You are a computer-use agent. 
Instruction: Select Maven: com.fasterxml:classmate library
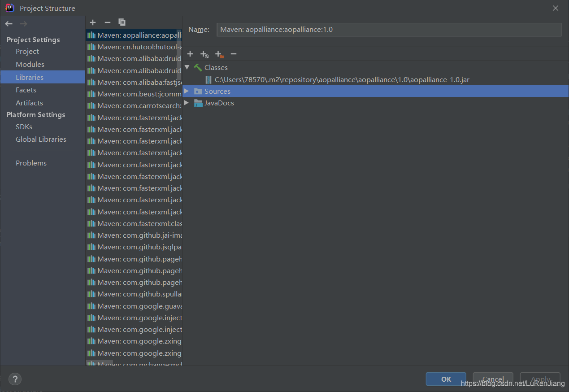pyautogui.click(x=134, y=223)
